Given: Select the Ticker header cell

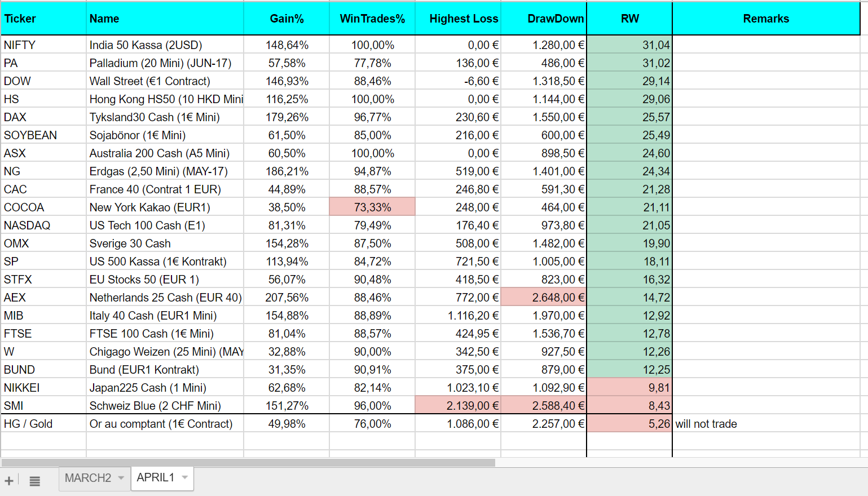Looking at the screenshot, I should (x=43, y=19).
